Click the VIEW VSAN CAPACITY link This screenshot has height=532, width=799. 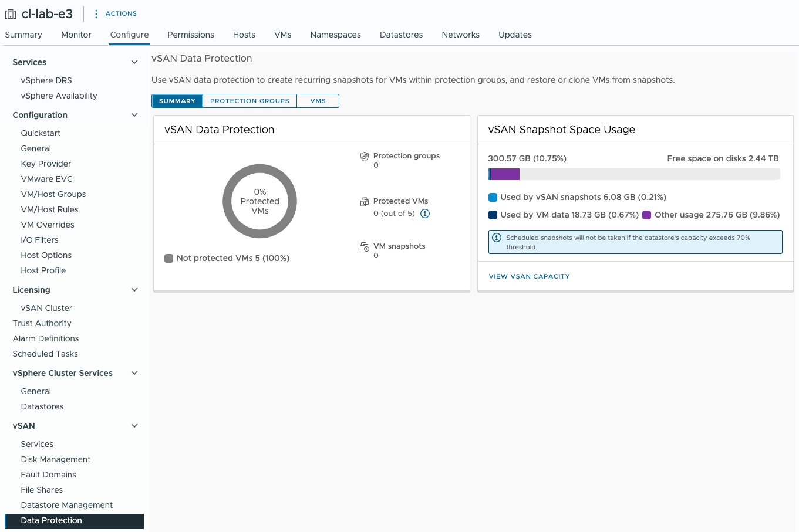[x=530, y=276]
